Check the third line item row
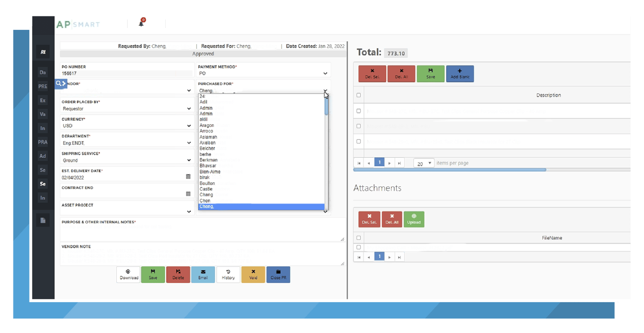The width and height of the screenshot is (644, 333). click(359, 141)
